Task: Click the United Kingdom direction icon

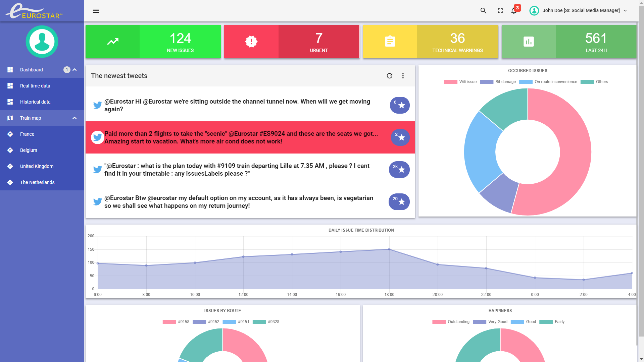Action: (10, 166)
